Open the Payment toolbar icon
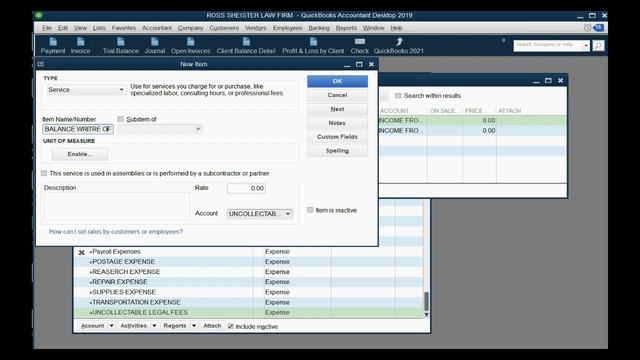This screenshot has height=360, width=640. coord(53,46)
